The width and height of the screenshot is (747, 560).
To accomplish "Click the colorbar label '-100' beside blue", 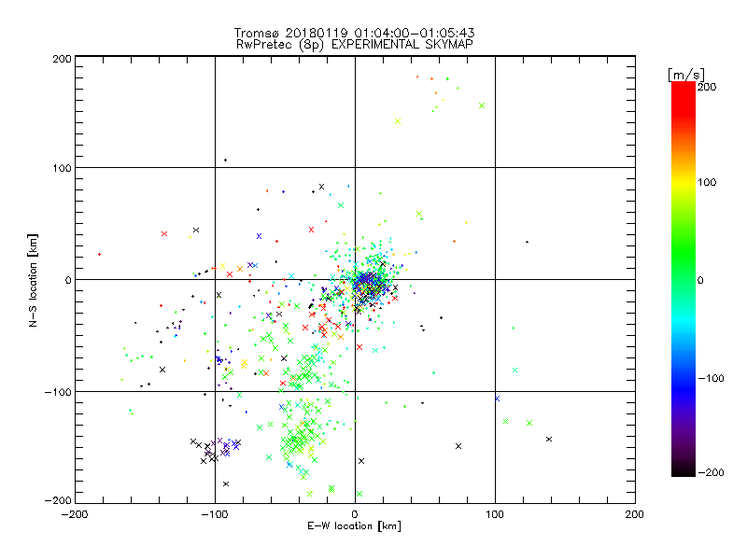I will 711,378.
